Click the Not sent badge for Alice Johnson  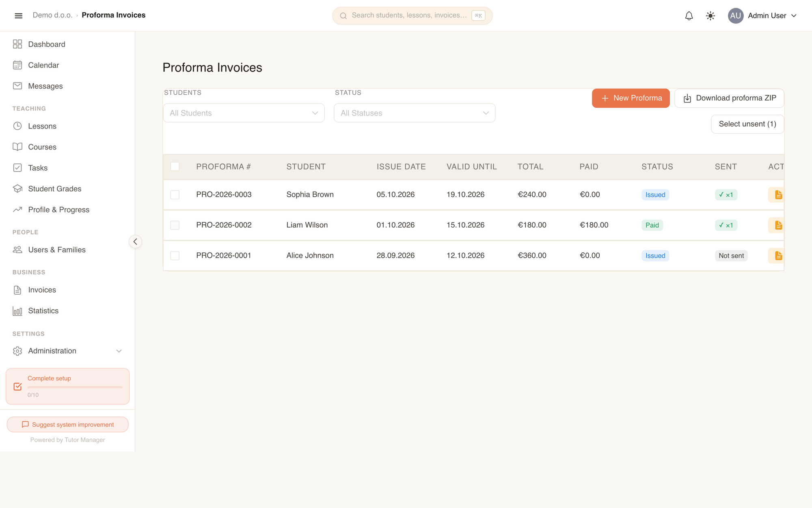pos(731,256)
